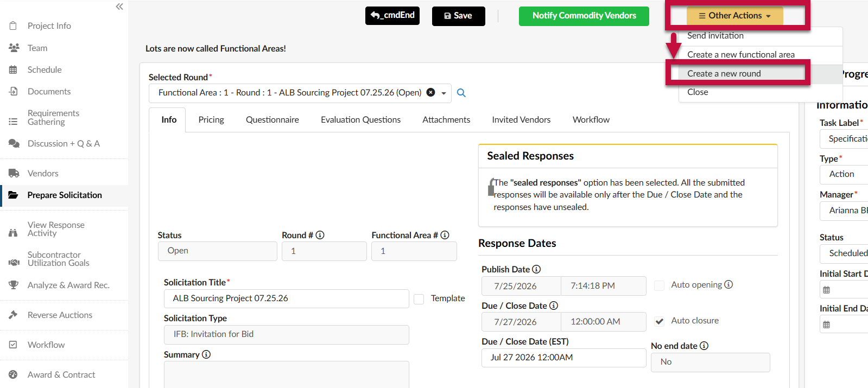Enable the Auto opening checkbox

point(659,285)
